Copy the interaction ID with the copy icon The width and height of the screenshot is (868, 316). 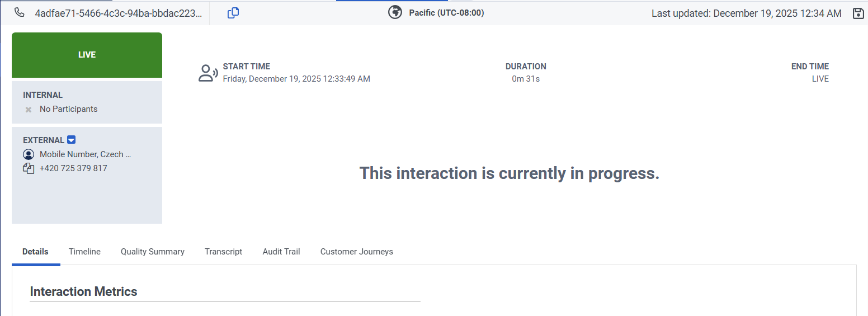tap(233, 13)
